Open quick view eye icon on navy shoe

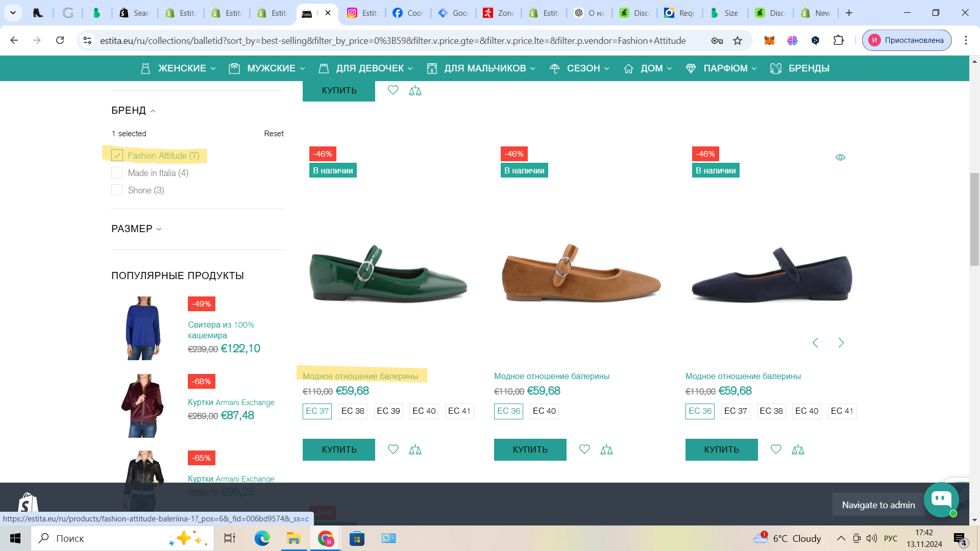click(840, 157)
